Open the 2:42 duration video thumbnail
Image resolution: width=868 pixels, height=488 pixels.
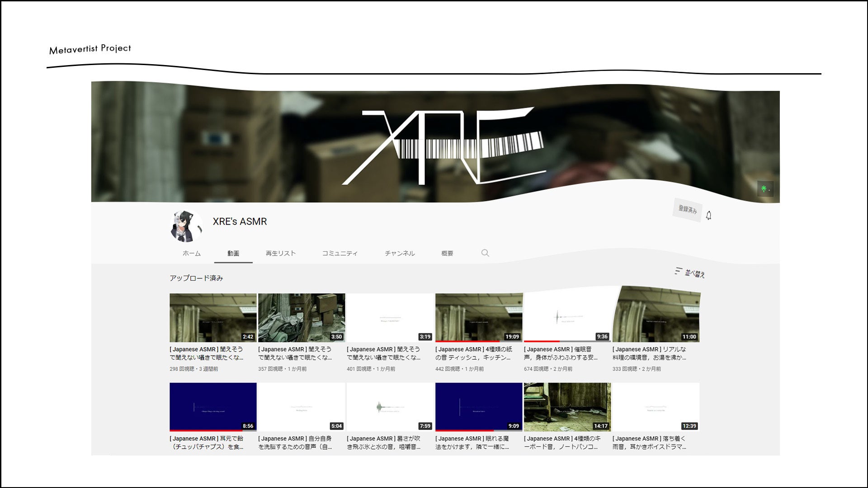(213, 317)
